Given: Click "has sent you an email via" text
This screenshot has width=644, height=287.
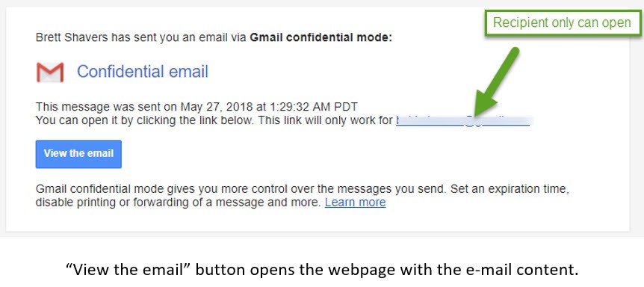Looking at the screenshot, I should pyautogui.click(x=179, y=38).
